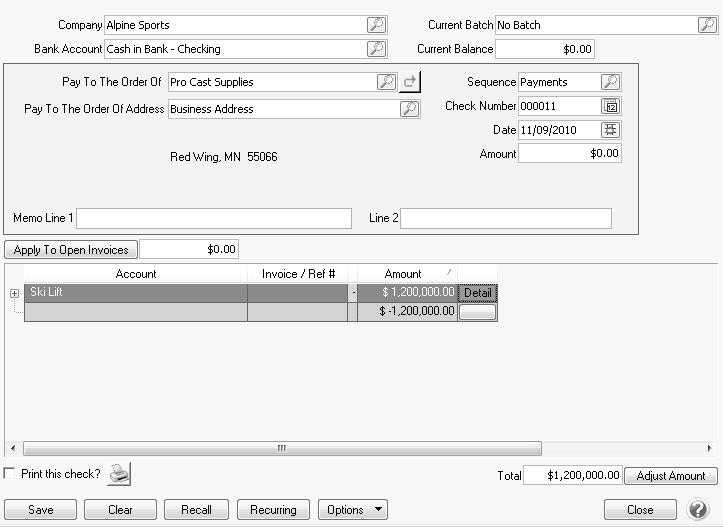This screenshot has width=723, height=527.
Task: Click the Company lookup magnifier icon
Action: tap(376, 25)
